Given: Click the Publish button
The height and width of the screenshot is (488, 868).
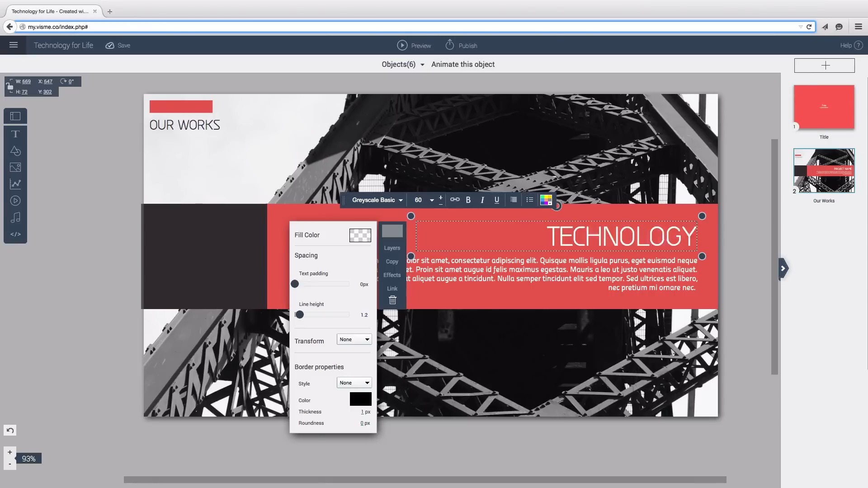Looking at the screenshot, I should [x=461, y=45].
